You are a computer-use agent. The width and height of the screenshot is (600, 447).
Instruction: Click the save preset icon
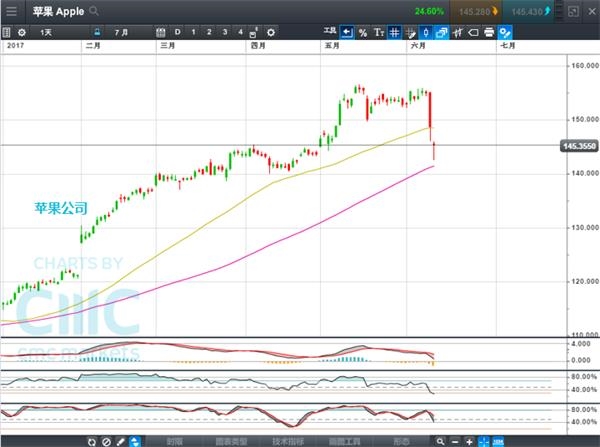coord(254,33)
